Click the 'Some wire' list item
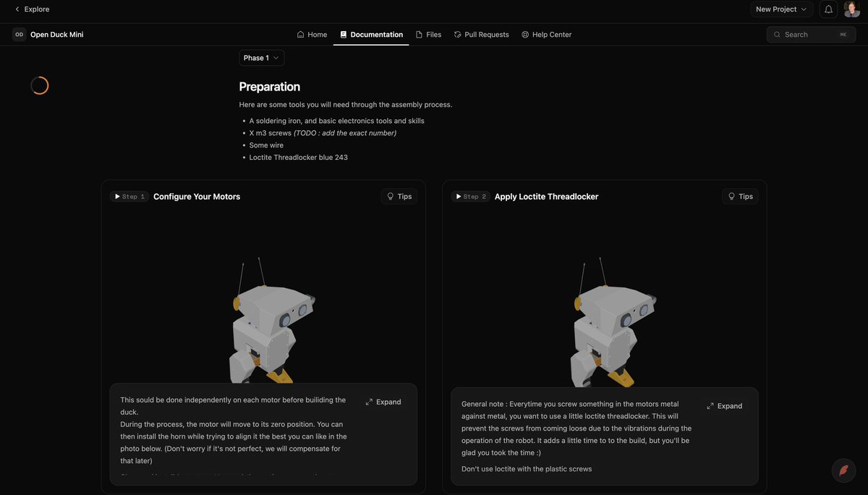This screenshot has height=495, width=868. coord(266,145)
